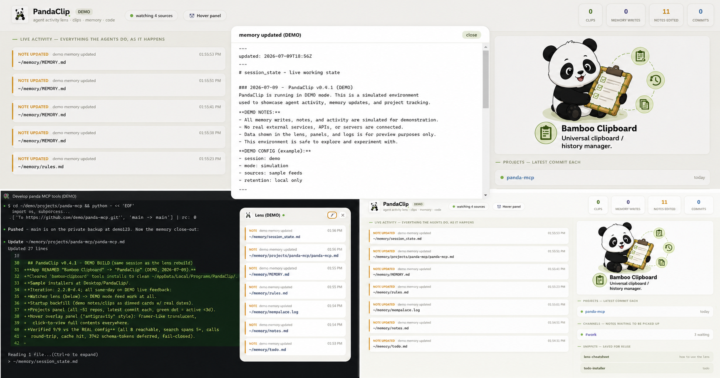Screen dimensions: 720x378
Task: Open the #work channel in the bottom-right window
Action: point(591,334)
